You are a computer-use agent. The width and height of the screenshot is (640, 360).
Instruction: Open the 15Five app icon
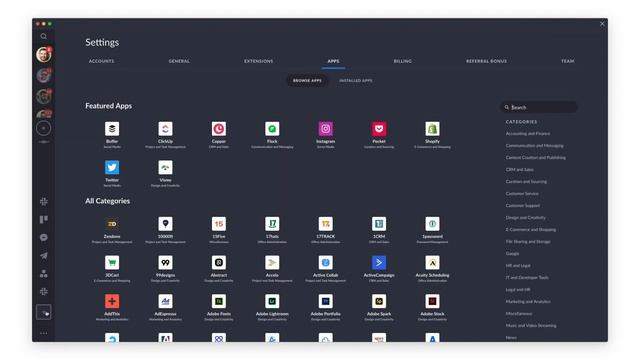tap(219, 224)
